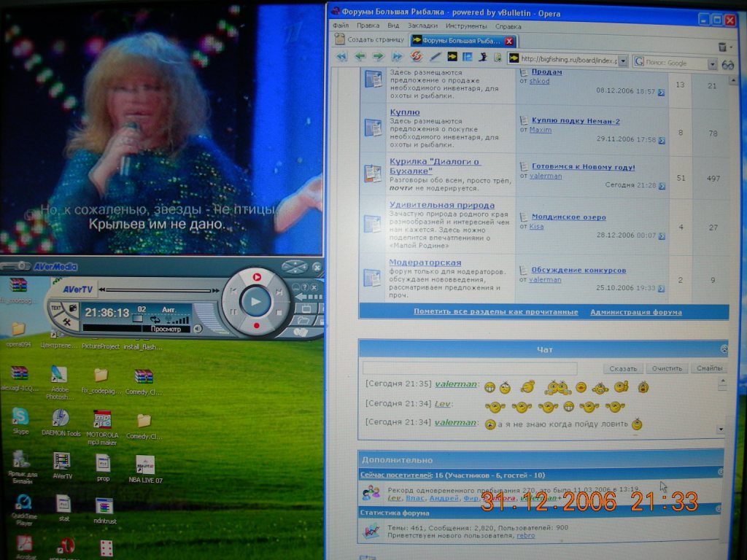747x560 pixels.
Task: Open DAEMON Tools desktop shortcut
Action: click(61, 422)
